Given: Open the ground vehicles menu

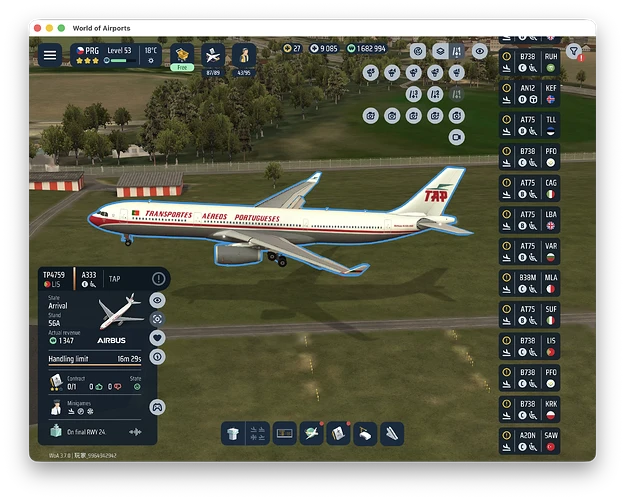Looking at the screenshot, I should [365, 434].
